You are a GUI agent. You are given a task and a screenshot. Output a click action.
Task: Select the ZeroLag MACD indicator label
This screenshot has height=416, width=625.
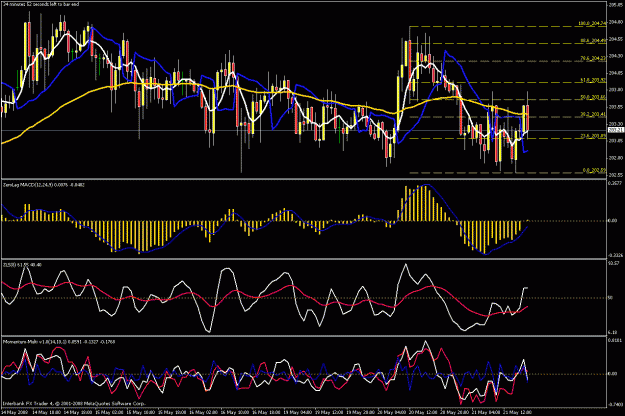tap(43, 184)
